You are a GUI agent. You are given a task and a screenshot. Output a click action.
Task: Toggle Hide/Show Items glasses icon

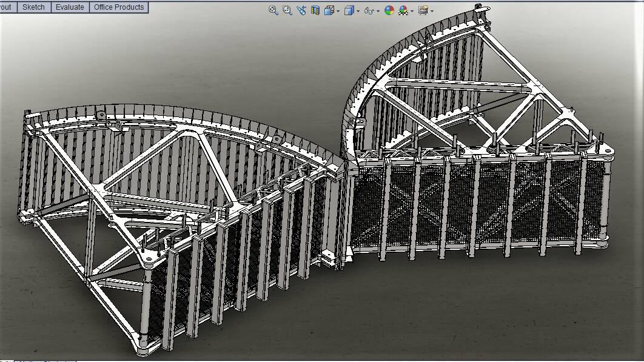coord(369,10)
